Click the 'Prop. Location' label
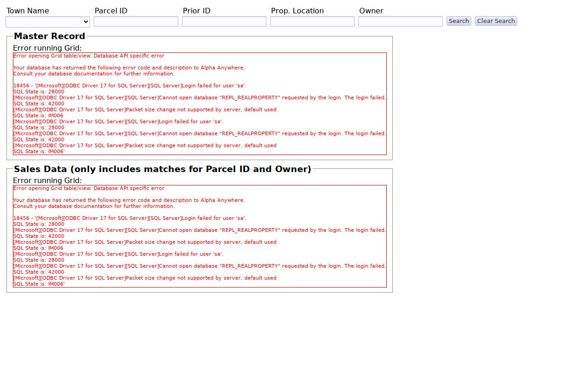The height and width of the screenshot is (368, 588). (297, 11)
